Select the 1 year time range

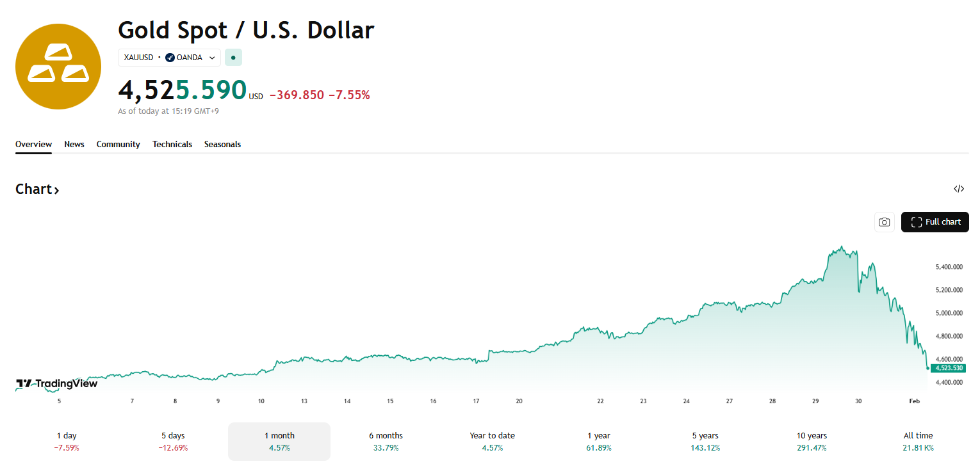pyautogui.click(x=599, y=441)
